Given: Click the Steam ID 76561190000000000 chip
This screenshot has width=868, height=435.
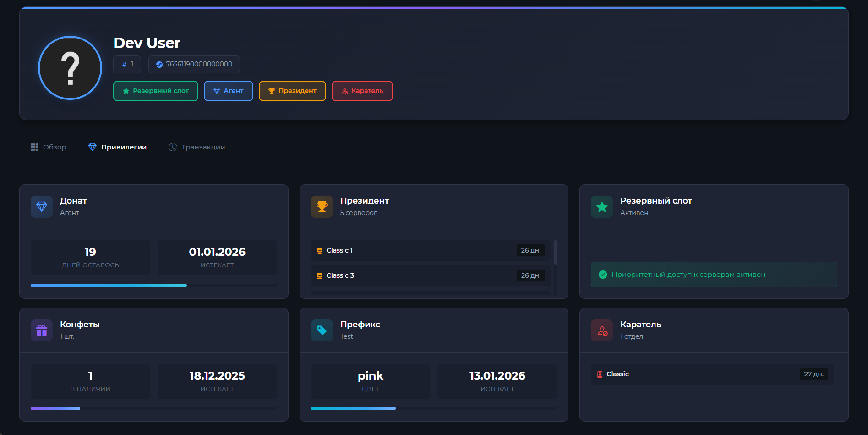Looking at the screenshot, I should (194, 64).
